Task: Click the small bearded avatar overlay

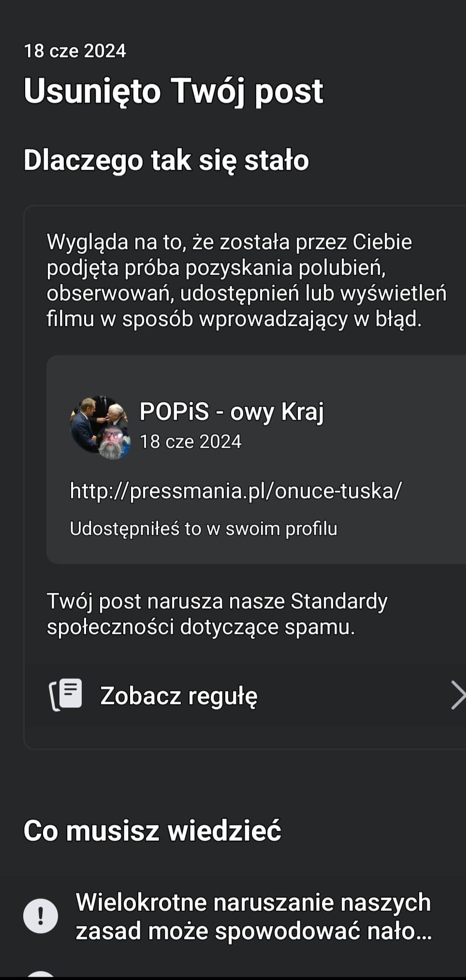Action: click(x=114, y=443)
